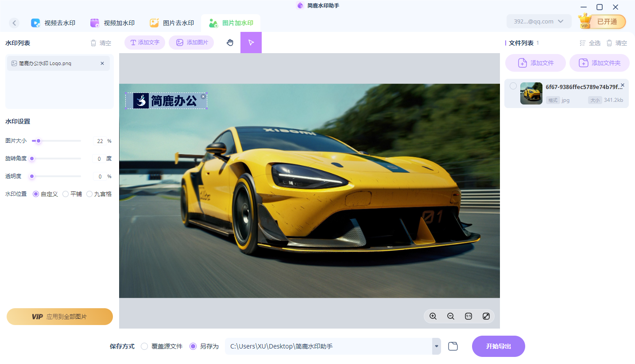This screenshot has width=635, height=364.
Task: Click 全选 to select all files
Action: tap(590, 43)
